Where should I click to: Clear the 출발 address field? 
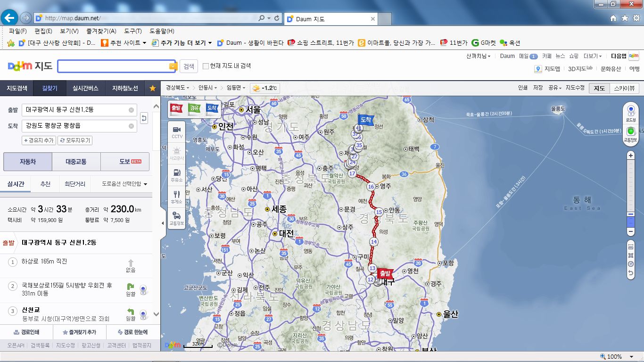[132, 110]
